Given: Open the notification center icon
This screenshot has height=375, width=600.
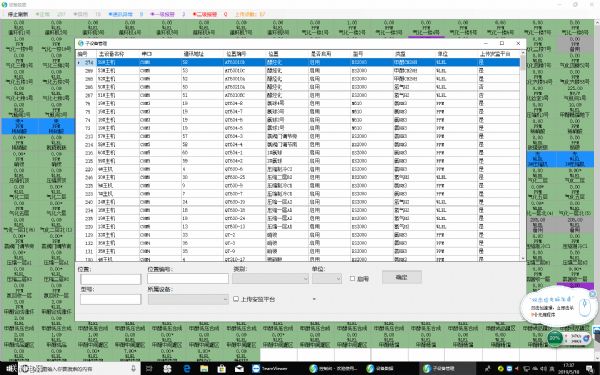Looking at the screenshot, I should point(589,368).
